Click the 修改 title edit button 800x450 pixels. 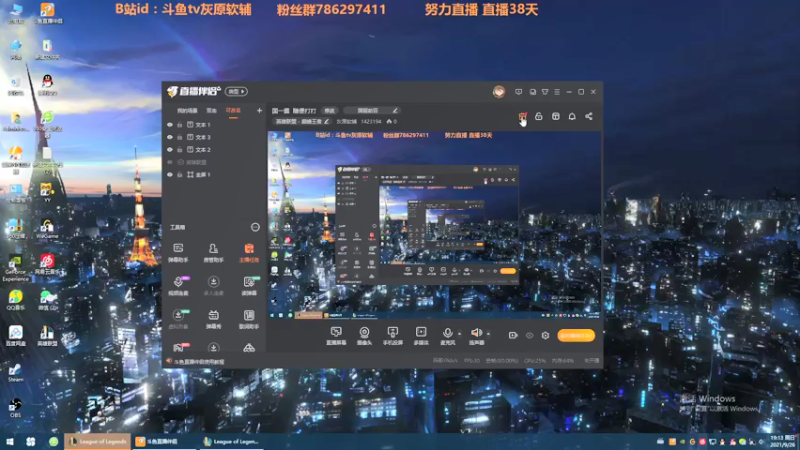pyautogui.click(x=330, y=110)
